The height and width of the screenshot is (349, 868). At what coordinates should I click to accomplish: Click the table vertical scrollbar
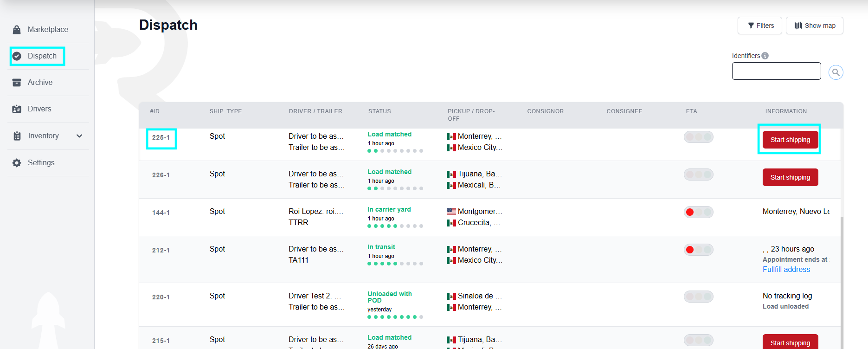[842, 282]
